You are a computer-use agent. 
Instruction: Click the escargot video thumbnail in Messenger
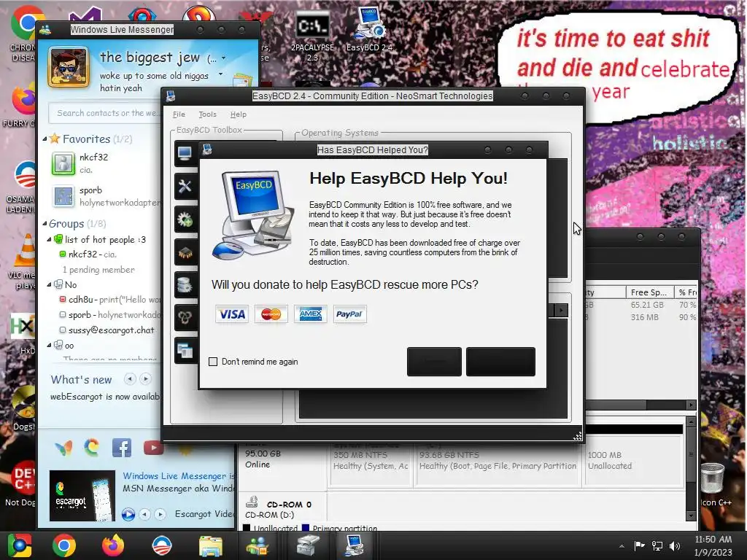click(x=82, y=496)
